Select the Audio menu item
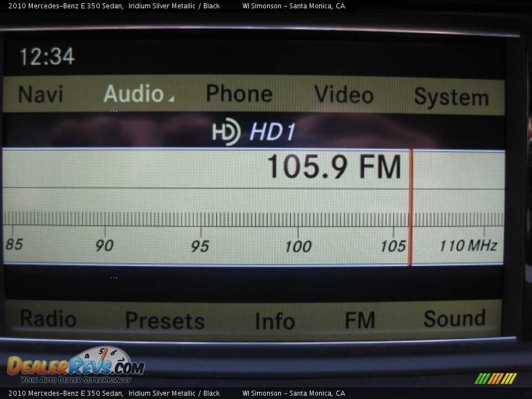Image resolution: width=532 pixels, height=399 pixels. (x=134, y=93)
